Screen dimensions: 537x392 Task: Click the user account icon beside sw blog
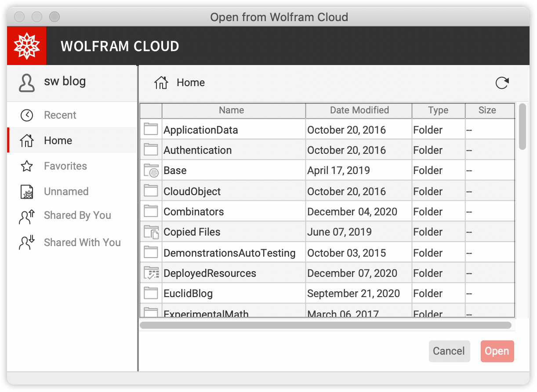pos(27,83)
